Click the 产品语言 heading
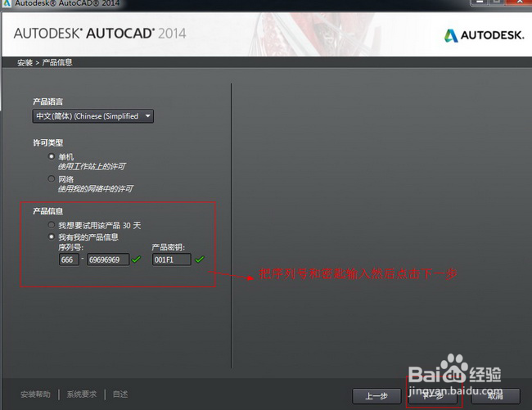This screenshot has height=410, width=532. tap(47, 101)
